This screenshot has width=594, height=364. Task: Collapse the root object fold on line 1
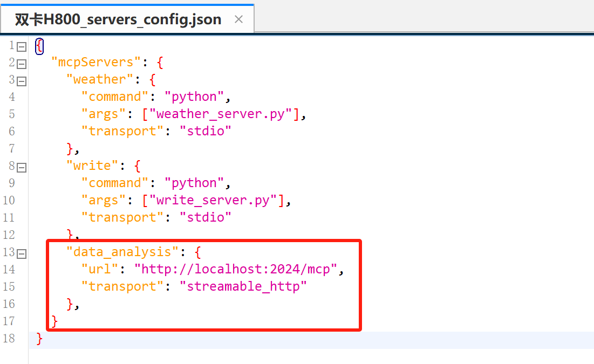(x=22, y=46)
